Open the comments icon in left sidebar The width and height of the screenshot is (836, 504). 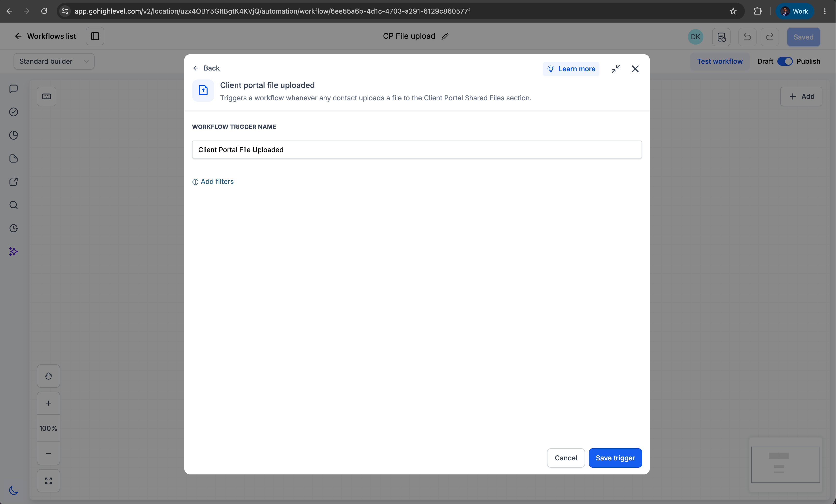point(14,89)
